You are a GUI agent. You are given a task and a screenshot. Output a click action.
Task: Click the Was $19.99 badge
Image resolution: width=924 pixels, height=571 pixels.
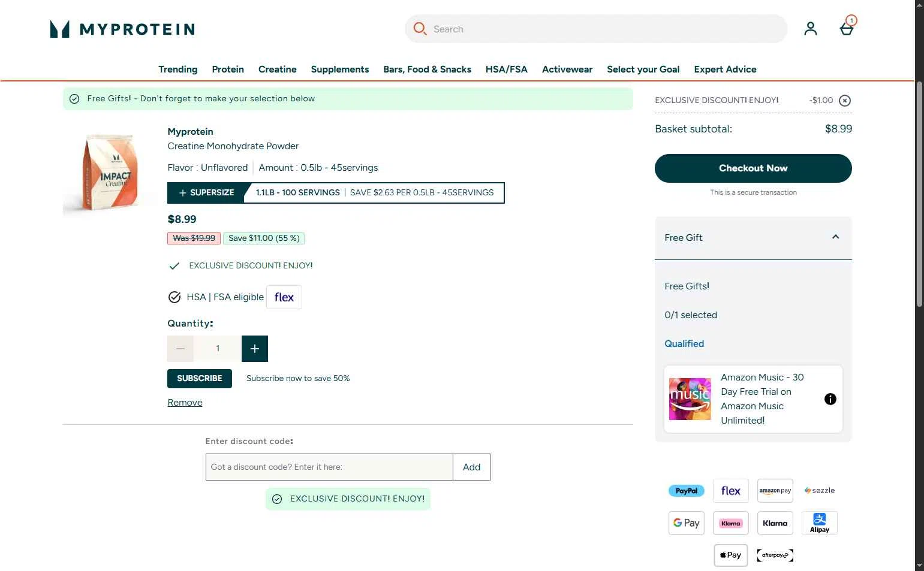point(194,238)
